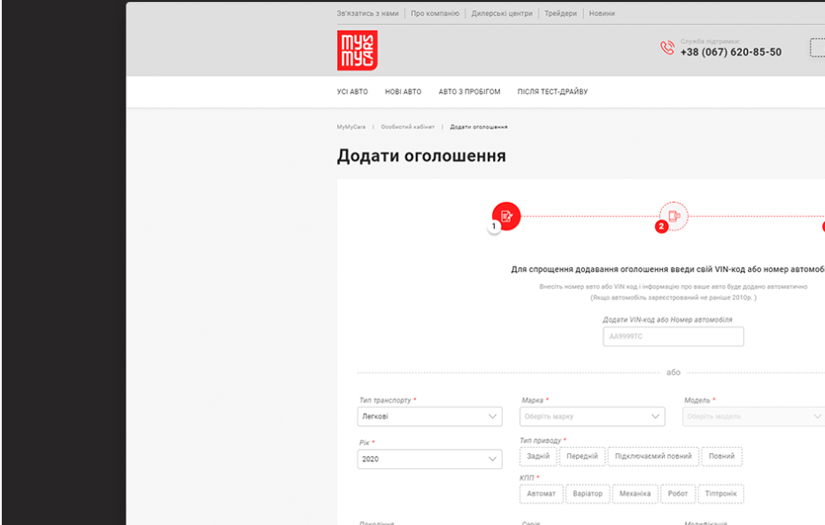Focus the VIN-код input field

click(x=673, y=337)
